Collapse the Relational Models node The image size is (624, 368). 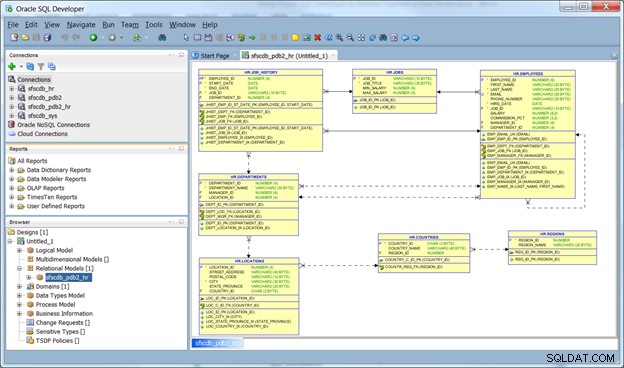point(19,269)
